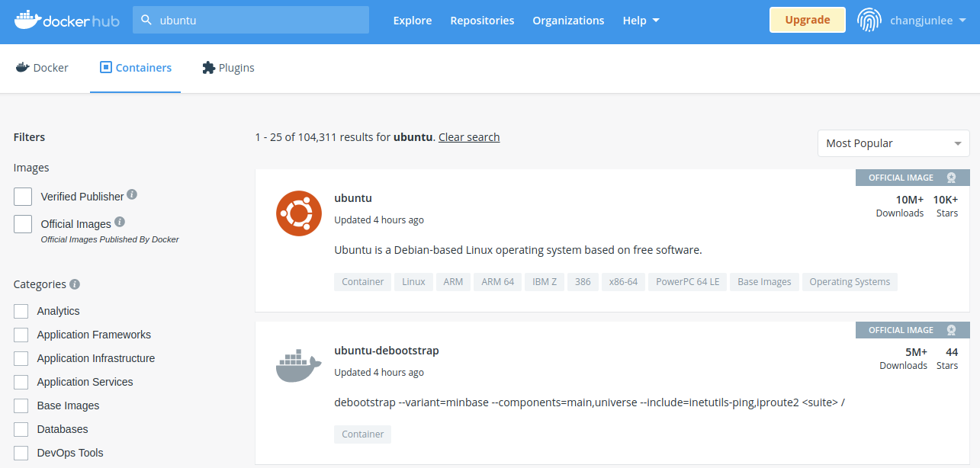Check the Application Services category
980x468 pixels.
(21, 382)
